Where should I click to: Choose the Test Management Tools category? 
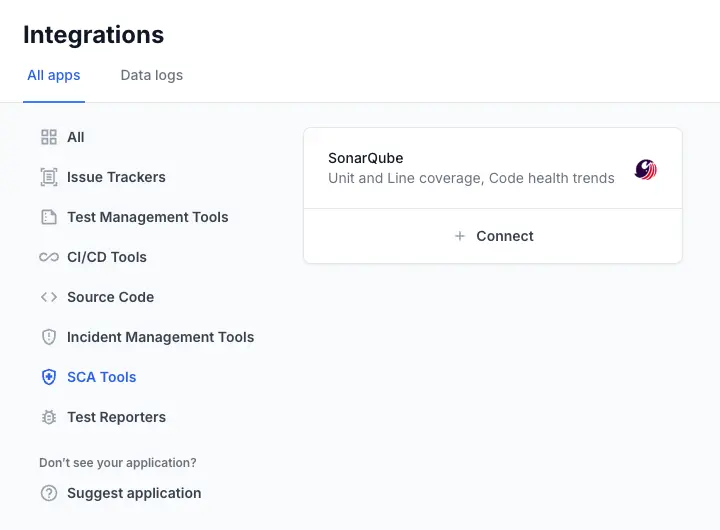coord(148,217)
